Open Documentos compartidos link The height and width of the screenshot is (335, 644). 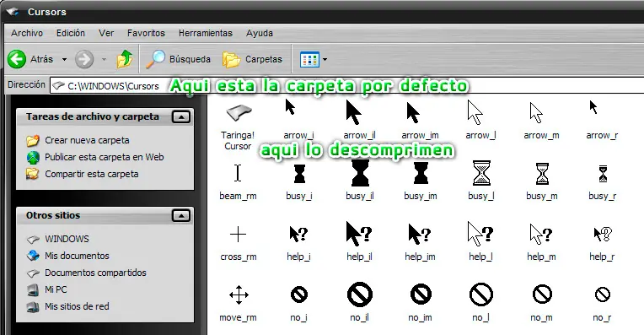pyautogui.click(x=86, y=273)
